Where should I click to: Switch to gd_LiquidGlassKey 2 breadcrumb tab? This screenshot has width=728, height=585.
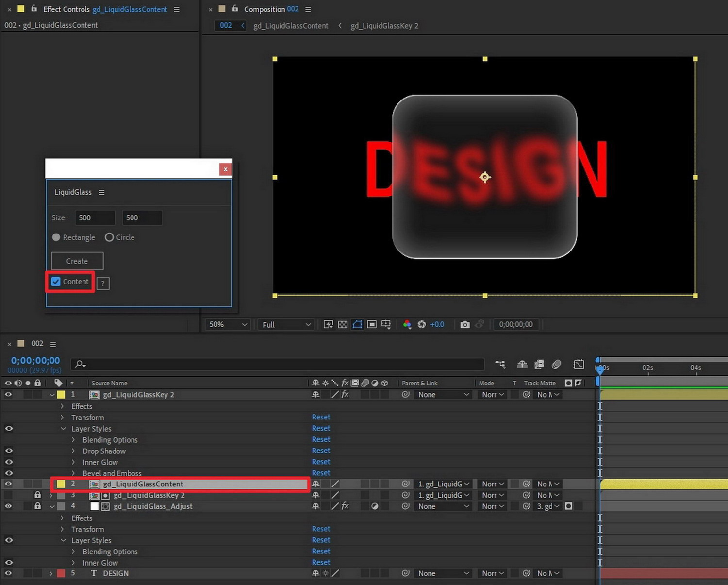pyautogui.click(x=384, y=26)
